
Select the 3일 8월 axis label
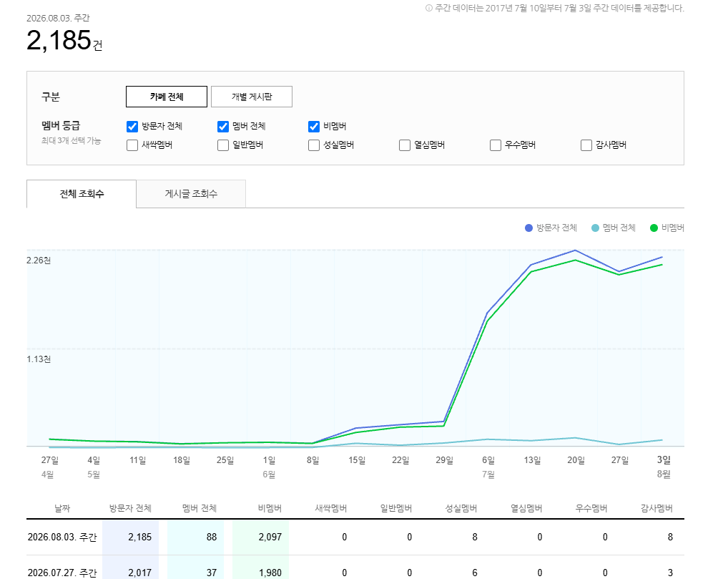664,467
